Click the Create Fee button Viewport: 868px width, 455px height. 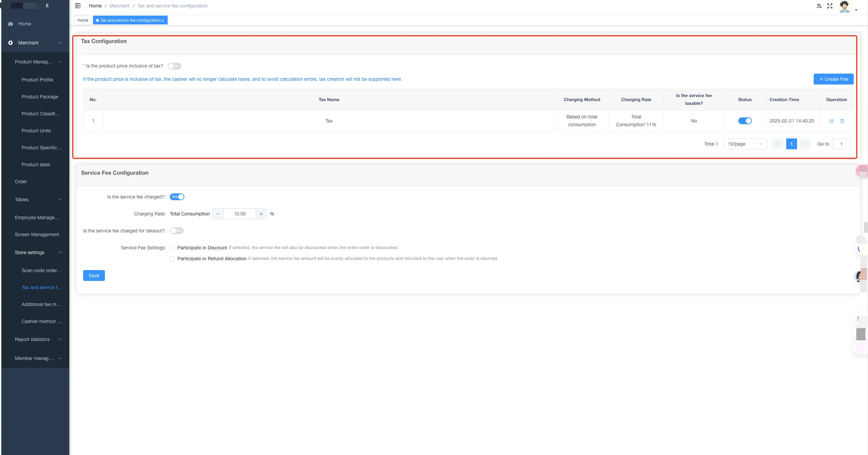(833, 79)
